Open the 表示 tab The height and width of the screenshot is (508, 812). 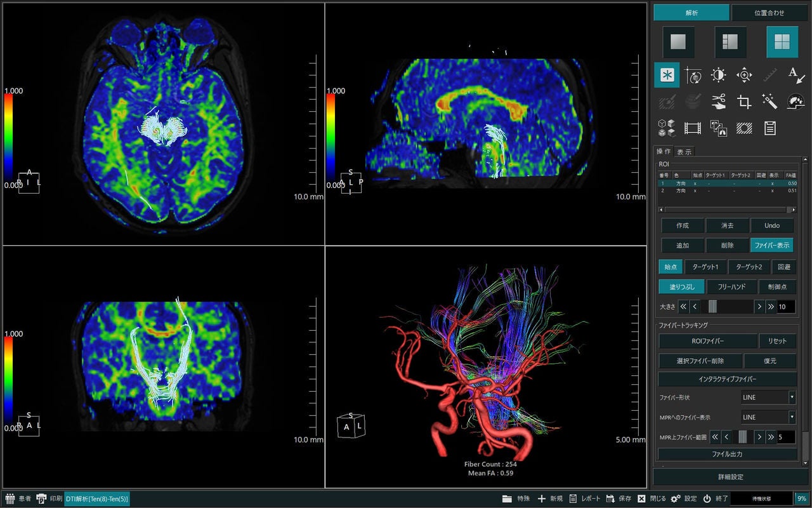coord(684,152)
